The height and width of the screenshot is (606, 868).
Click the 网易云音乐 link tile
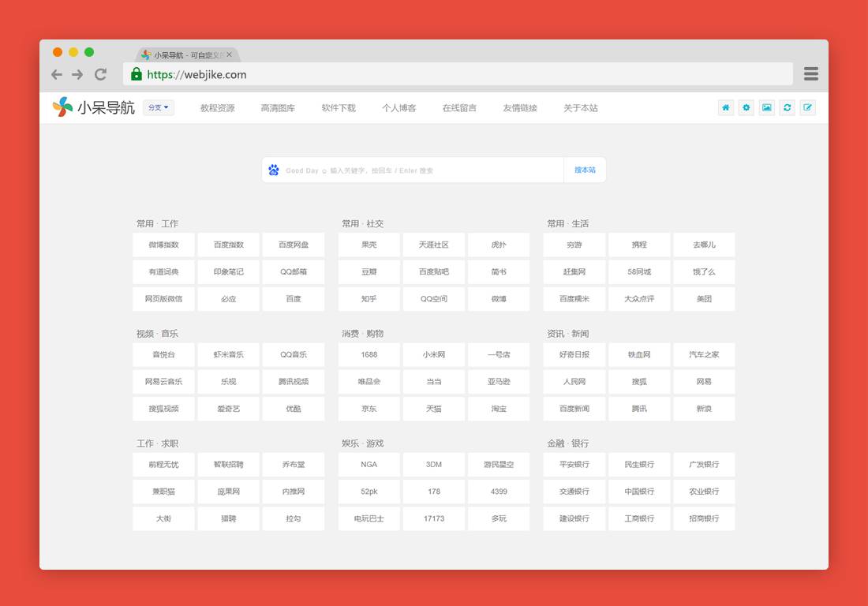163,382
